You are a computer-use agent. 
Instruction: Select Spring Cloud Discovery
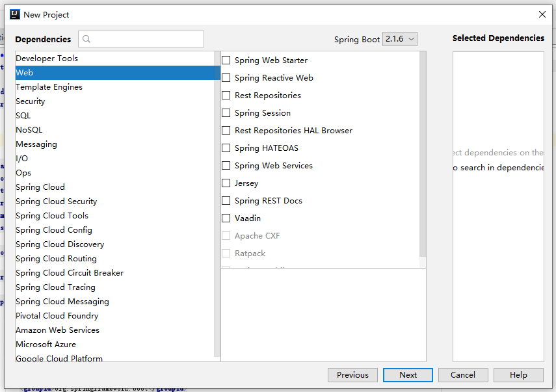tap(114, 244)
